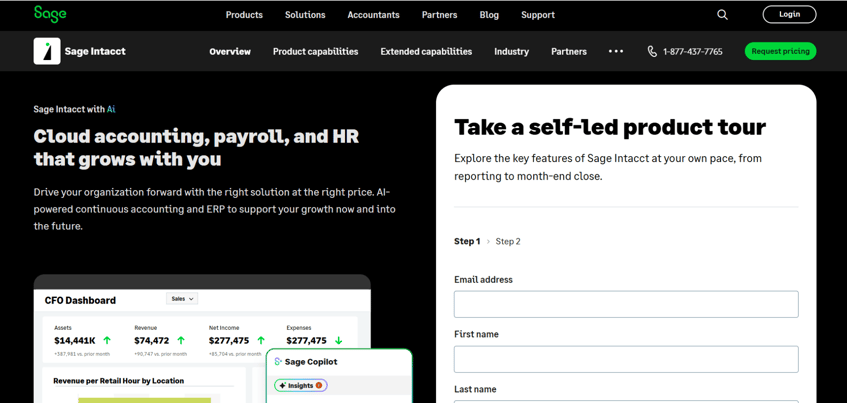847x403 pixels.
Task: Click the green arrow next to Assets value
Action: tap(107, 340)
